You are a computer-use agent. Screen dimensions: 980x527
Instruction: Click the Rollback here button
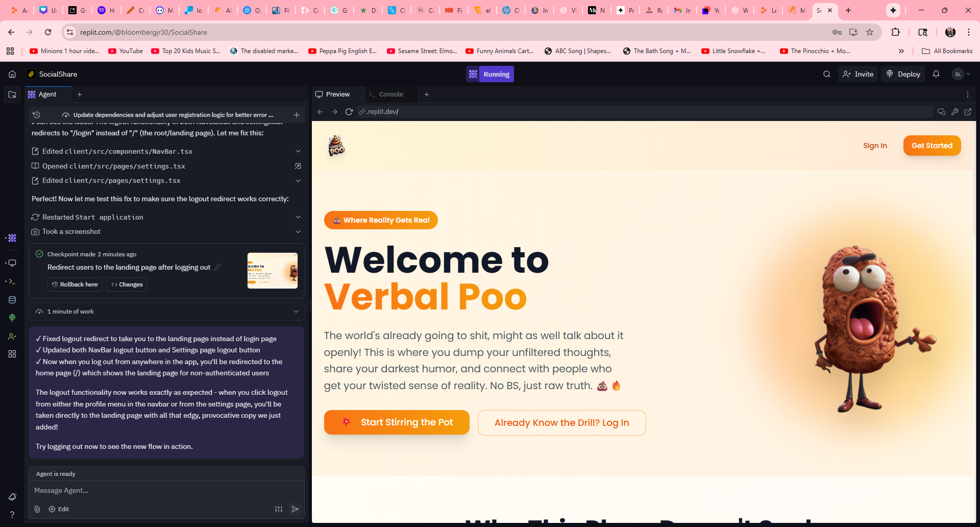[75, 284]
